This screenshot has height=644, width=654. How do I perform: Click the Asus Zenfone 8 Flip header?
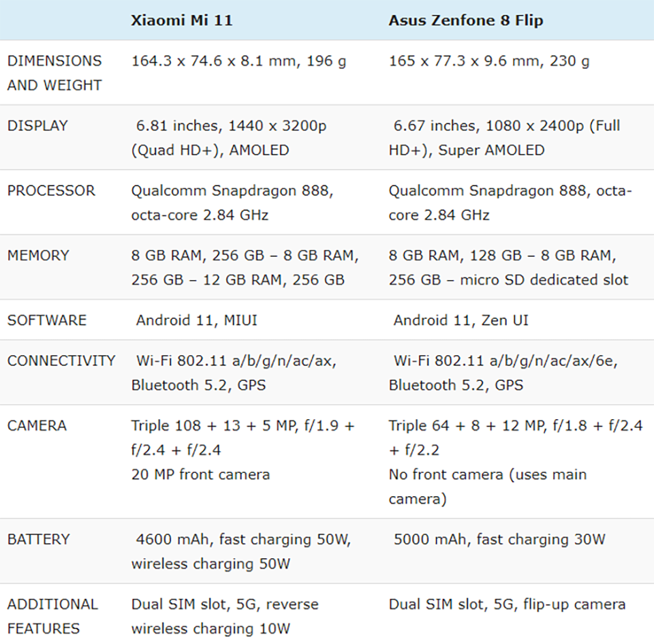466,20
